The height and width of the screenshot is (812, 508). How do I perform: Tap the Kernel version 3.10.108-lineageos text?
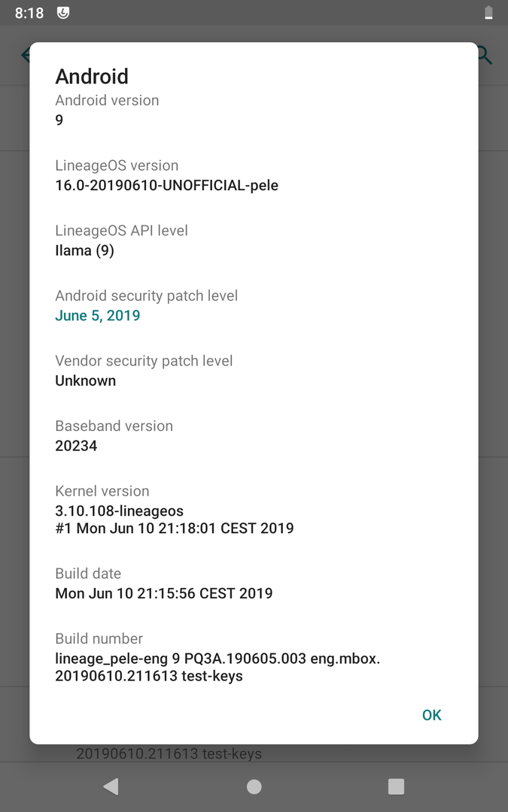(119, 511)
